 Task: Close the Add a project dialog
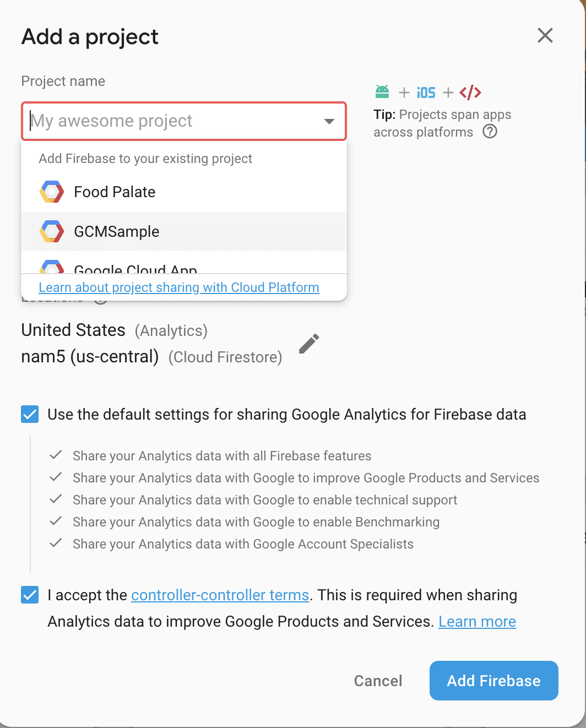pos(545,35)
